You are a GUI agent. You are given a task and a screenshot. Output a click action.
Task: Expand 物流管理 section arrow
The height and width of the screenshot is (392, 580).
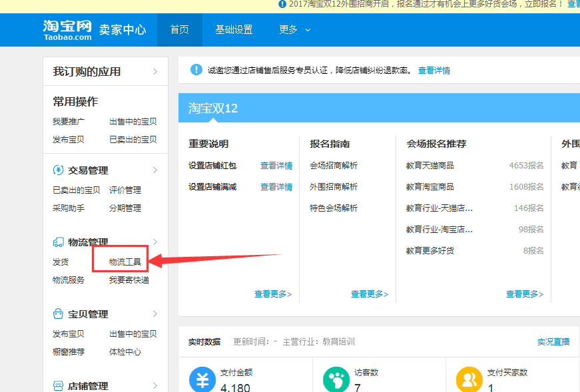pyautogui.click(x=155, y=242)
